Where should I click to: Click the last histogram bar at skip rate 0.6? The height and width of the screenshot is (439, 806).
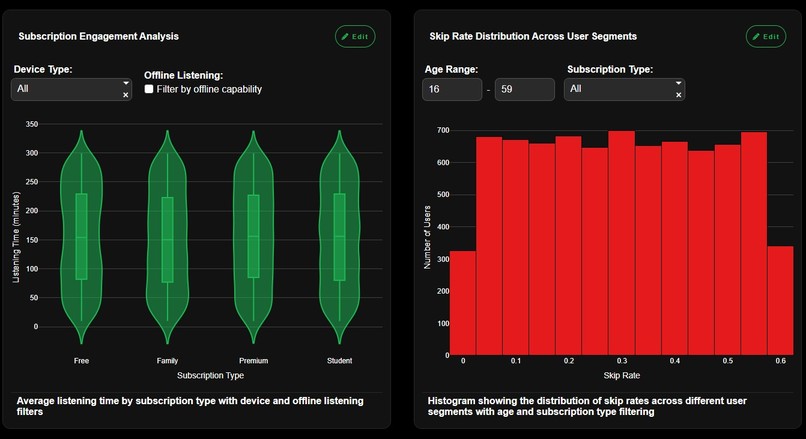click(x=780, y=301)
